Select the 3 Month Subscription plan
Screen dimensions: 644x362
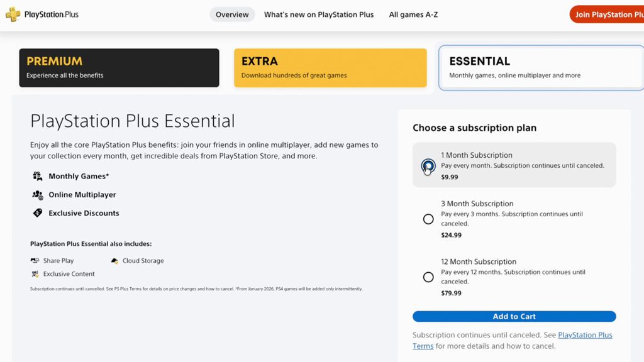point(428,219)
